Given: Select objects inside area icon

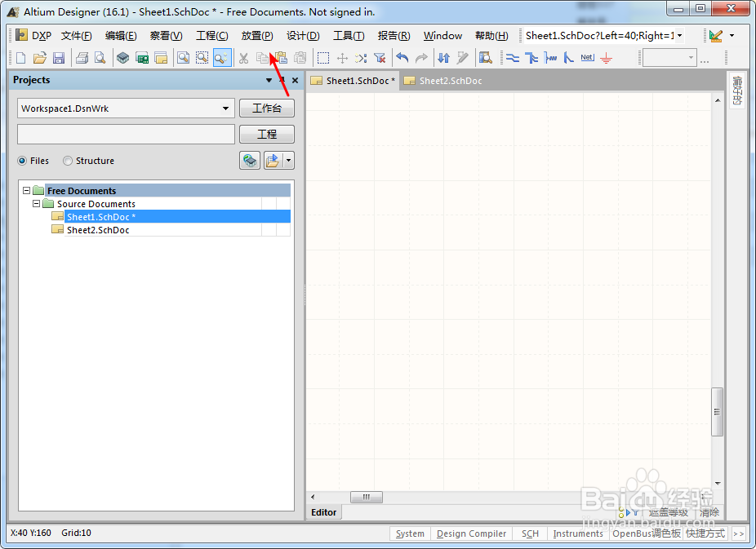Looking at the screenshot, I should pos(323,58).
